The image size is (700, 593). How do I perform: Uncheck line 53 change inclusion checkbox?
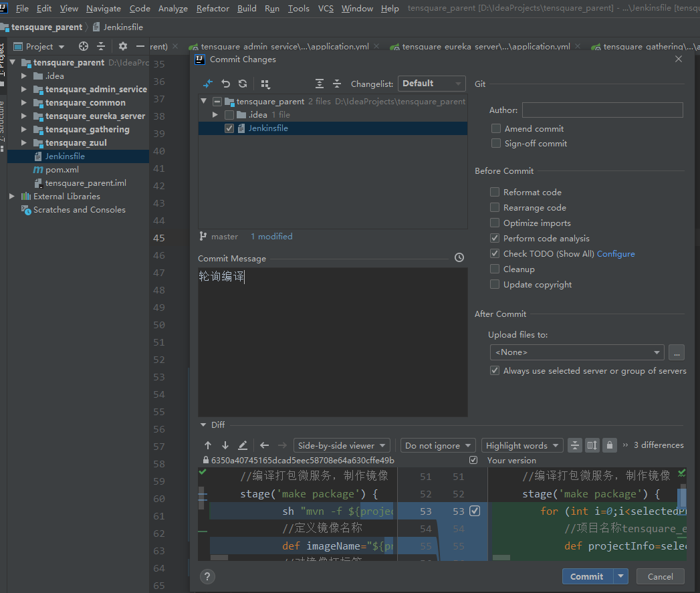[x=475, y=511]
